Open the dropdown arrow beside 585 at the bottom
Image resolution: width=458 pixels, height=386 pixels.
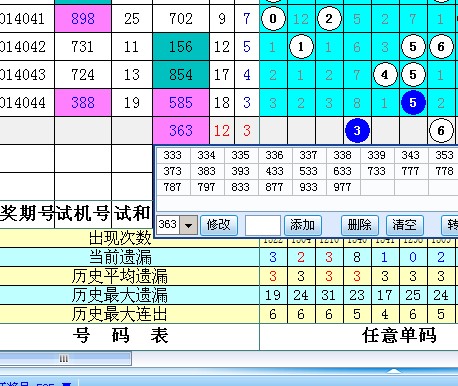tap(66, 384)
